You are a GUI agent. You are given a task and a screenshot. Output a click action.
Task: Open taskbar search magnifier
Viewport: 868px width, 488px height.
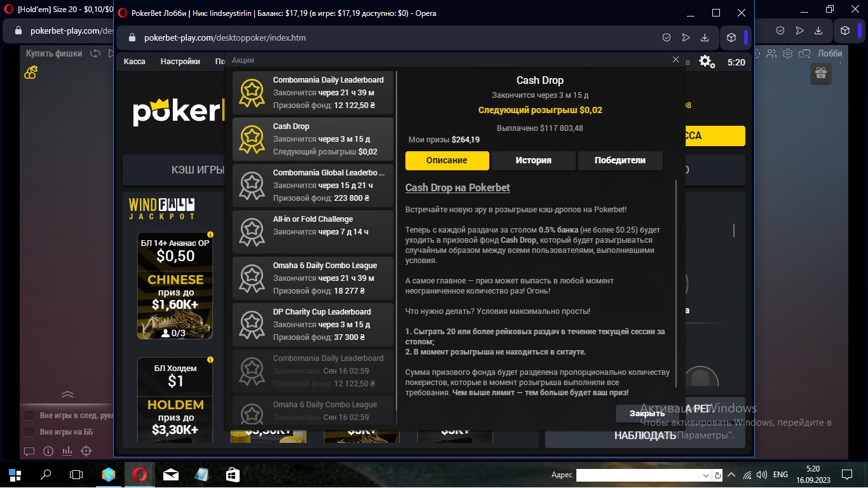click(x=46, y=475)
